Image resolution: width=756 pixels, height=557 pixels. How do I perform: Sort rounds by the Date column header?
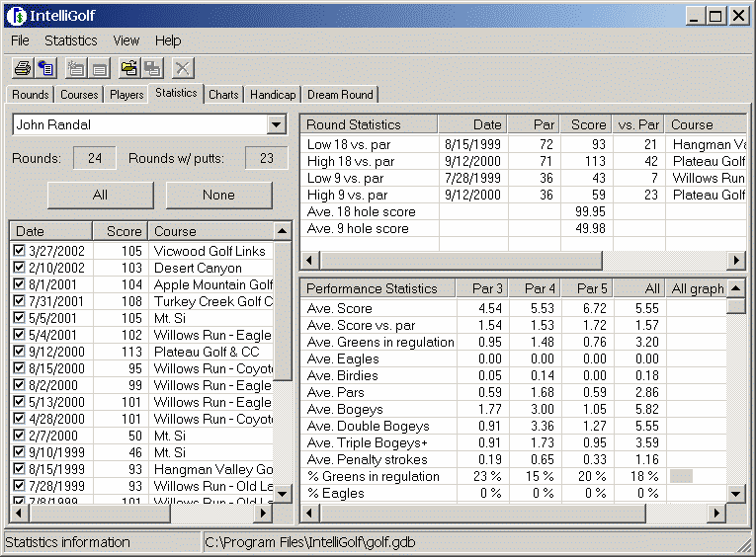point(51,231)
